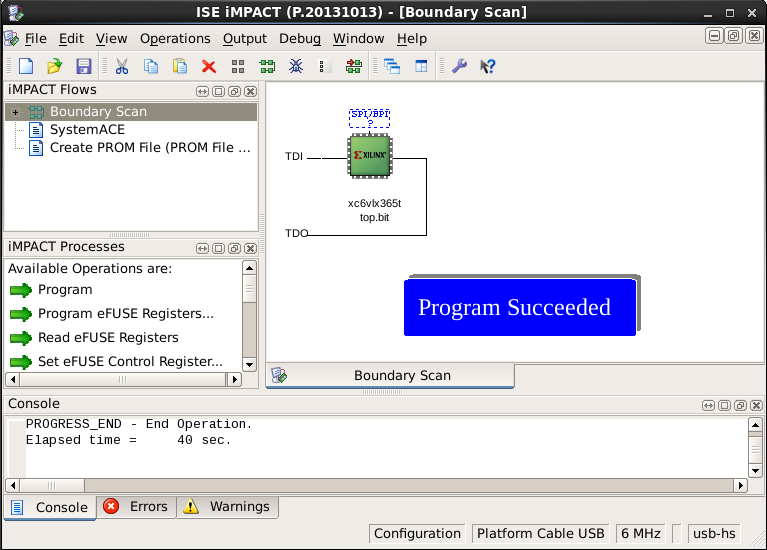Close the iMPACT Processes panel
Image resolution: width=767 pixels, height=550 pixels.
(x=250, y=247)
